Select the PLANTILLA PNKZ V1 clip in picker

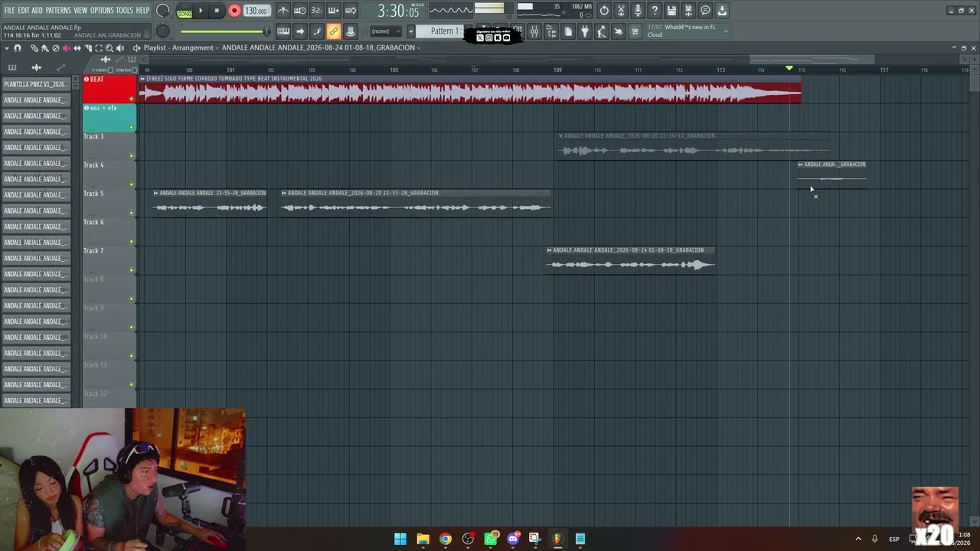[x=36, y=84]
